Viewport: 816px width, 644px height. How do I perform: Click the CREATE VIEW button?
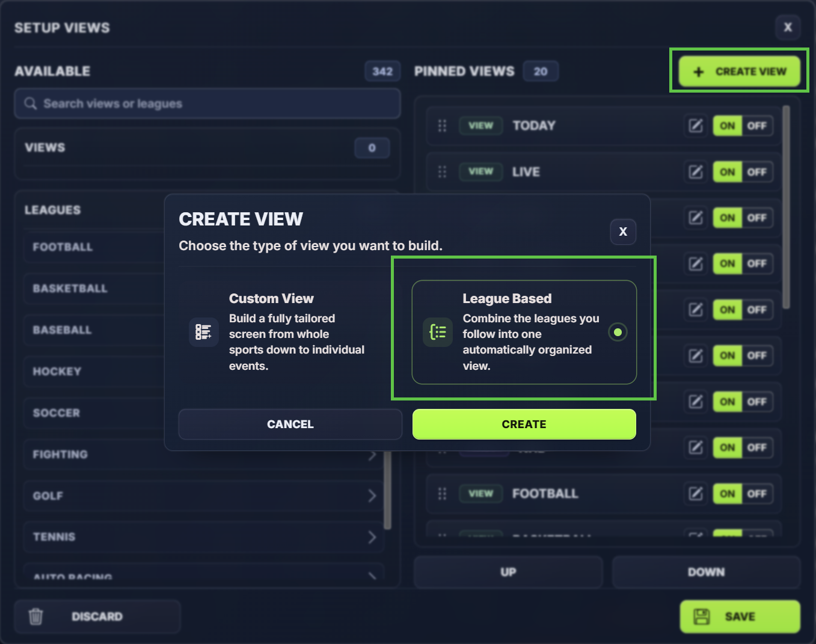tap(740, 72)
